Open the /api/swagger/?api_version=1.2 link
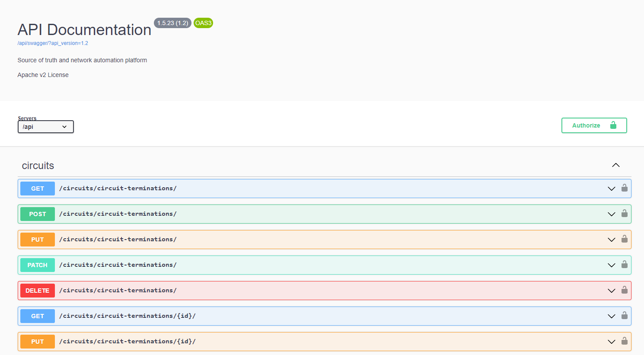Screen dimensions: 644x355 [x=53, y=43]
